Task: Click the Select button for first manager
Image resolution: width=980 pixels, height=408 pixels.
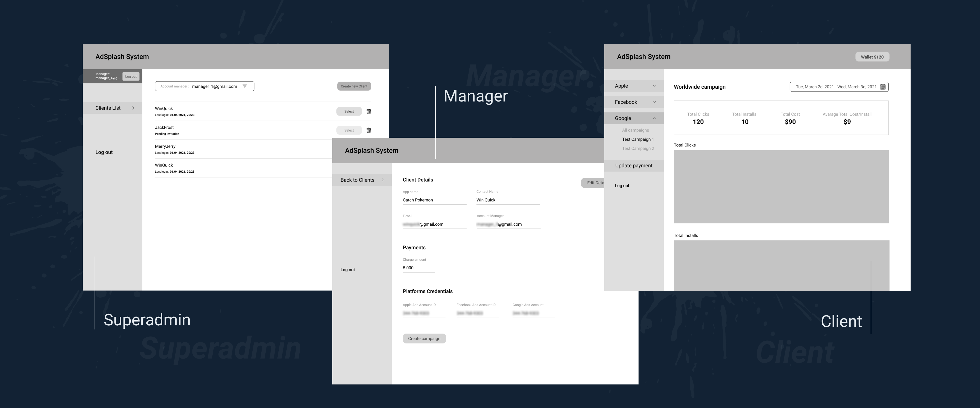Action: pos(349,111)
